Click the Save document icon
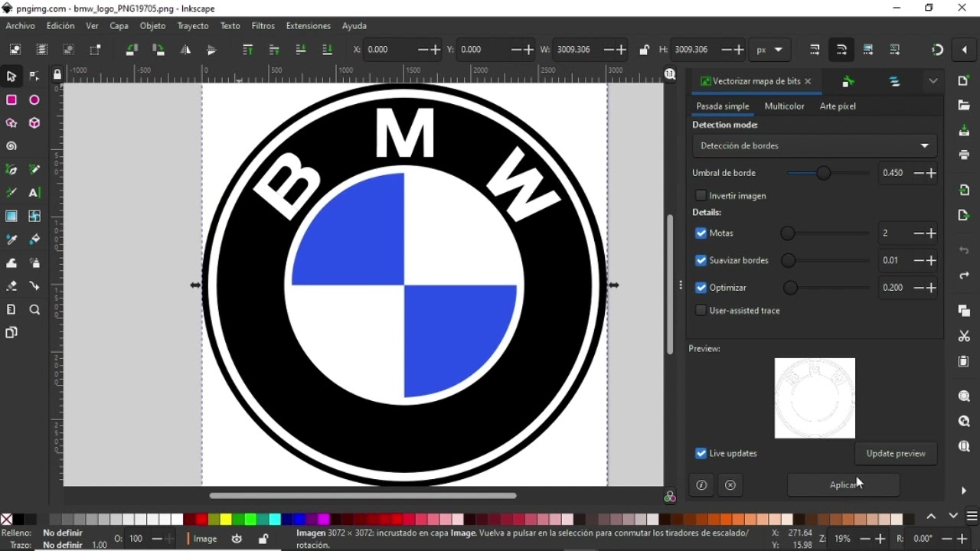Image resolution: width=980 pixels, height=551 pixels. click(x=964, y=131)
